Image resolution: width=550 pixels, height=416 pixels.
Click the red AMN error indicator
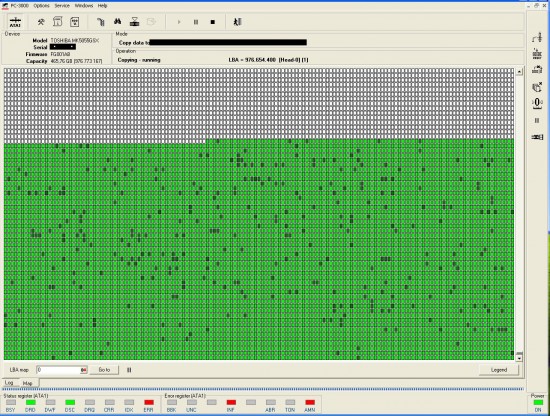[310, 402]
